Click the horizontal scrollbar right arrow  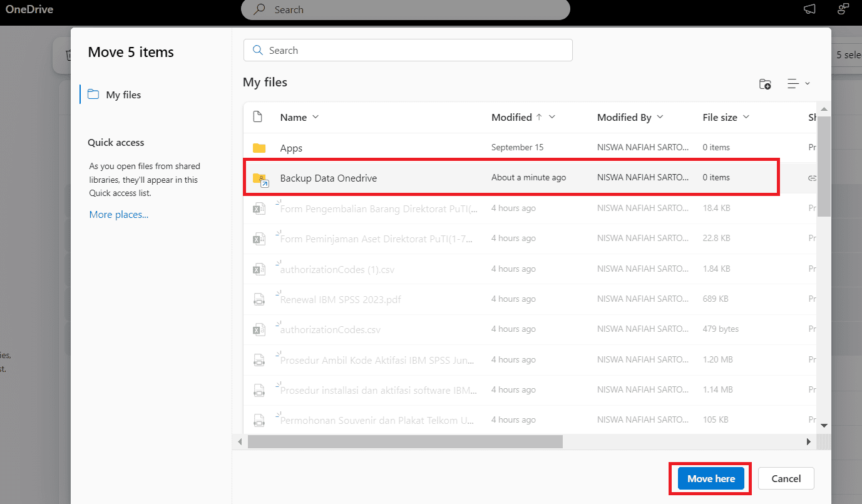pyautogui.click(x=808, y=441)
